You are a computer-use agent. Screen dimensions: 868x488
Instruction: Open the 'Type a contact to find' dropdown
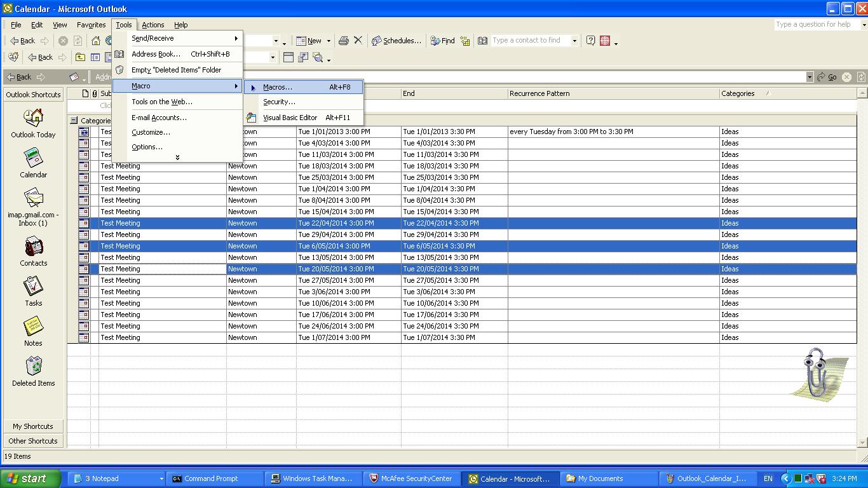[x=574, y=41]
